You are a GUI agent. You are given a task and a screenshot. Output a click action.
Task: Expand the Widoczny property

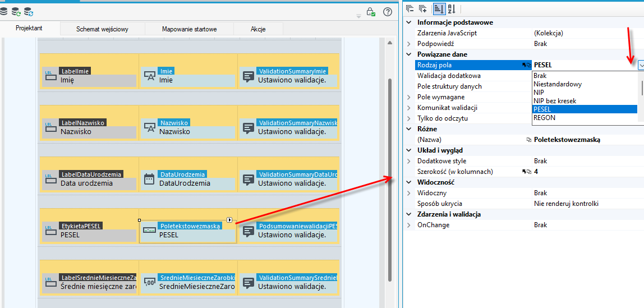click(408, 193)
